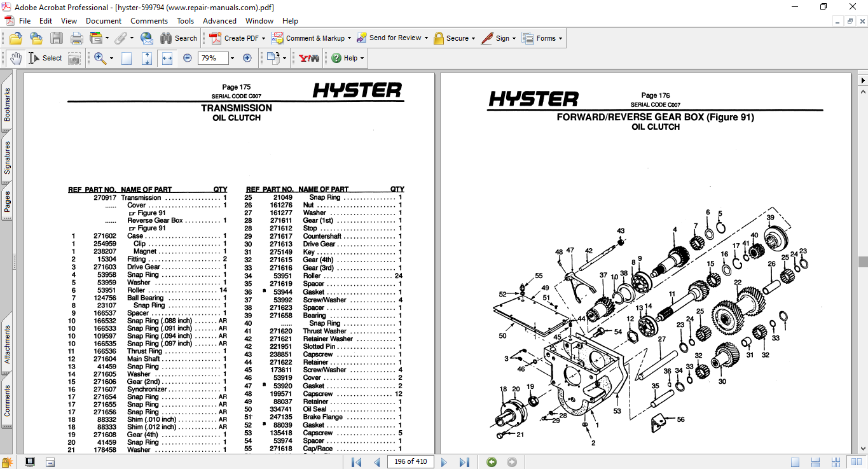Viewport: 868px width, 469px height.
Task: Click the Email document icon
Action: pos(146,38)
